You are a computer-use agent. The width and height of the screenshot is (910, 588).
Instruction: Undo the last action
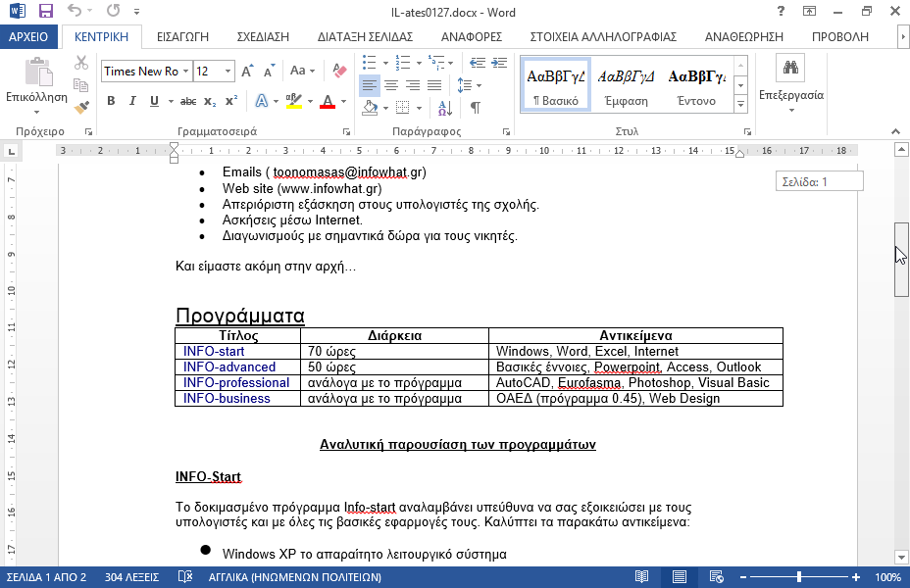75,11
